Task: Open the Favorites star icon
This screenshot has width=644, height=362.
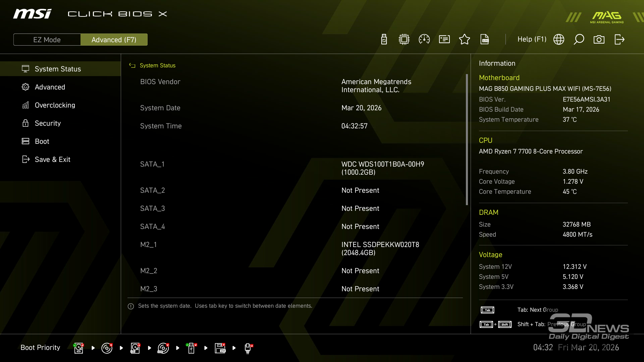Action: pos(465,40)
